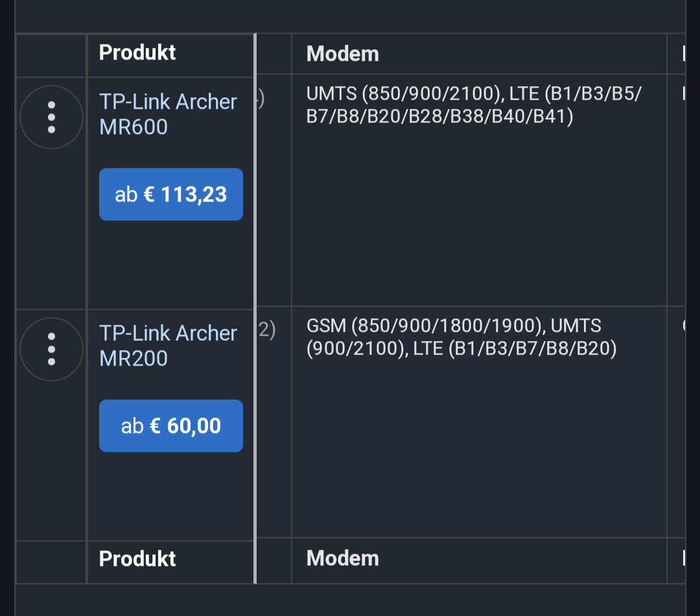700x616 pixels.
Task: Click the ab € 60,00 price button
Action: (x=171, y=426)
